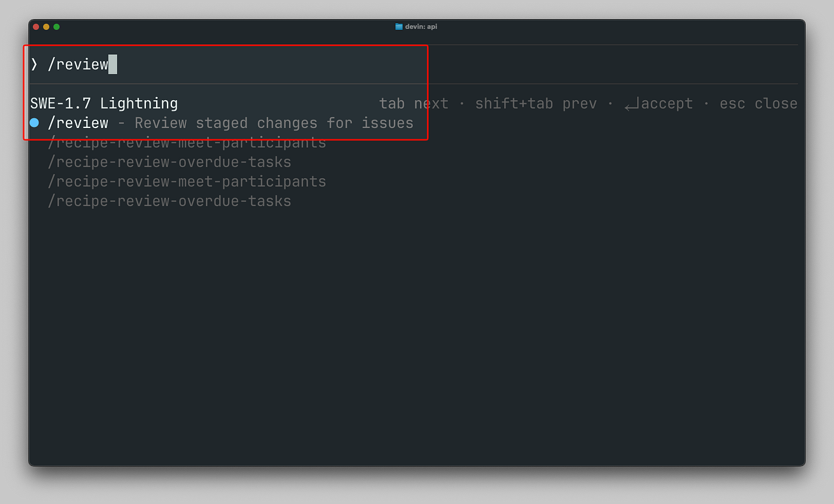Click the 'tab next' shortcut hint

click(x=414, y=104)
